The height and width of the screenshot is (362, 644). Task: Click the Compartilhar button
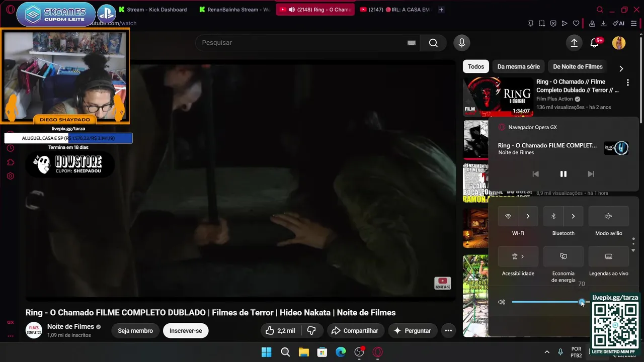coord(356,330)
